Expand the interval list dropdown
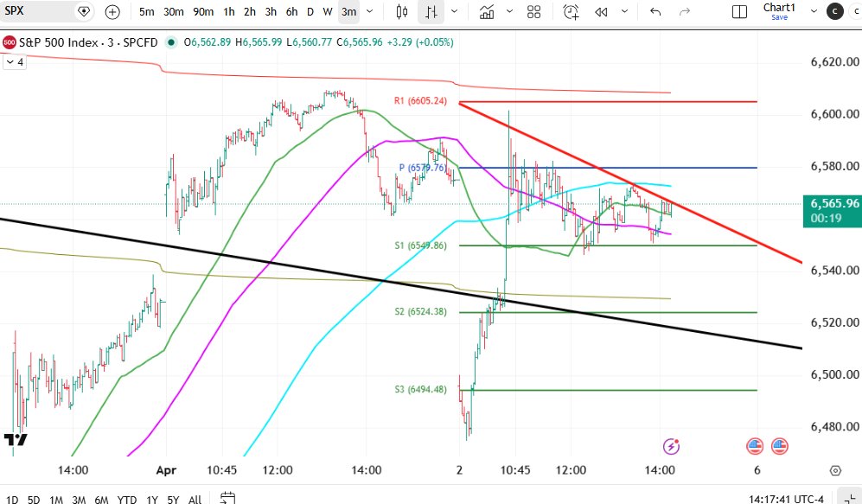The image size is (862, 504). click(x=370, y=11)
